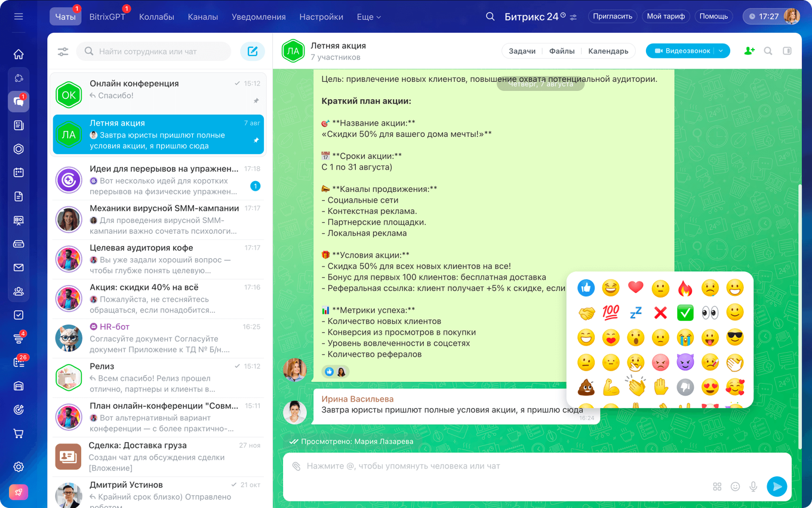Select the fire emoji reaction
The image size is (812, 508).
pyautogui.click(x=685, y=289)
